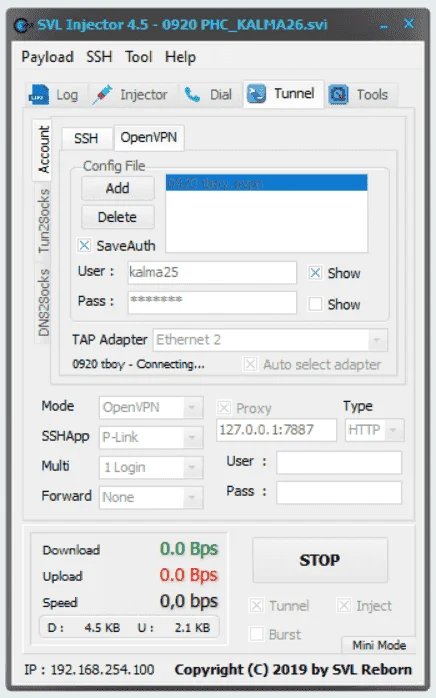Open the Payload menu
Viewport: 436px width, 698px height.
point(48,57)
